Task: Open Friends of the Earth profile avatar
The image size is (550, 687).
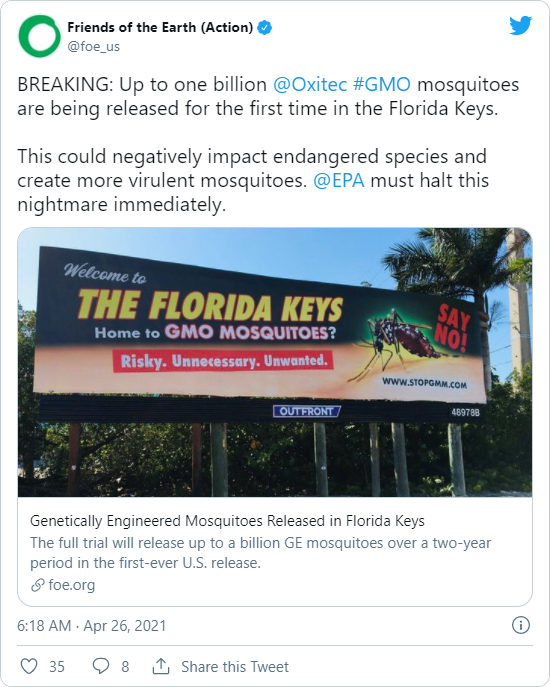Action: [x=39, y=36]
